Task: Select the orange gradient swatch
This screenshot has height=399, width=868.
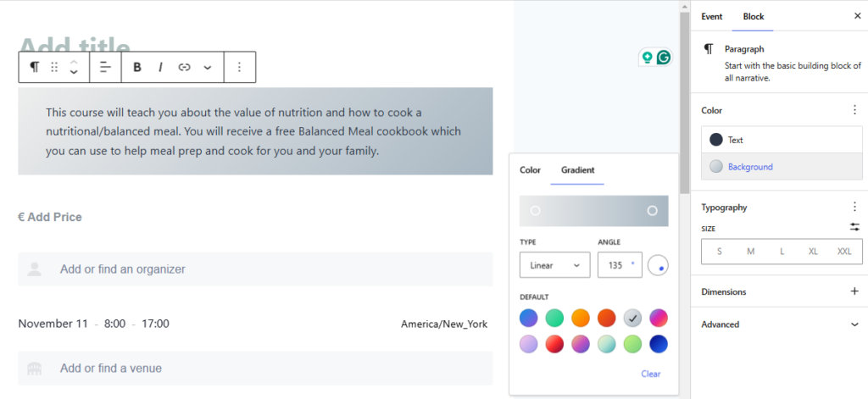Action: [581, 318]
